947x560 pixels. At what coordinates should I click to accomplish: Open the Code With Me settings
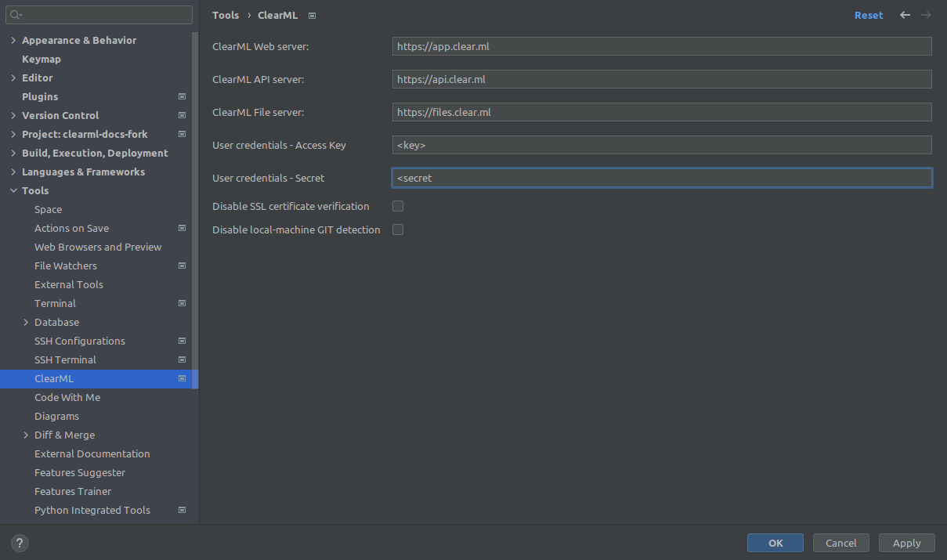tap(67, 397)
